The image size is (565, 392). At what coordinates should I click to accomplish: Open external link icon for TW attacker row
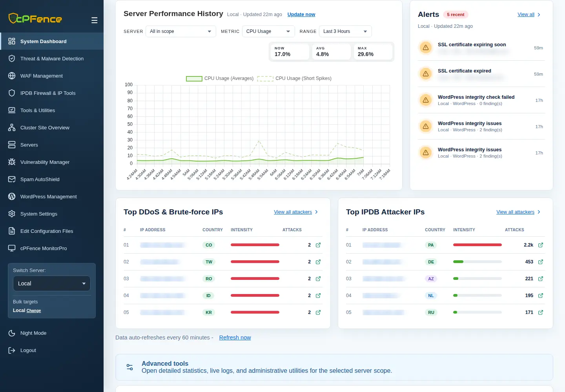[x=318, y=262]
